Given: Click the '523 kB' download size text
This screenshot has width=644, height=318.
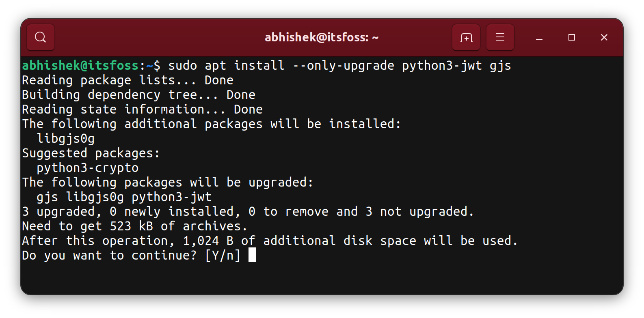Looking at the screenshot, I should pyautogui.click(x=132, y=226).
